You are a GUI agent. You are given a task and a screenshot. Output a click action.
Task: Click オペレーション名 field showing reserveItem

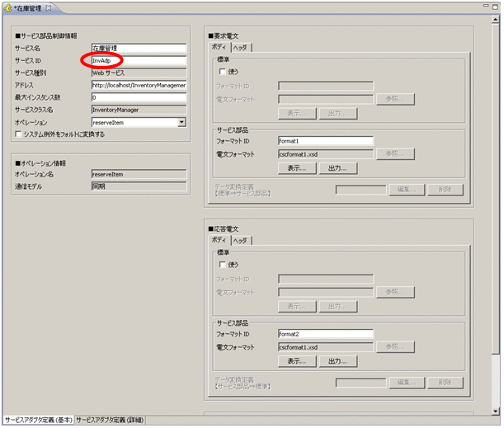tap(139, 175)
